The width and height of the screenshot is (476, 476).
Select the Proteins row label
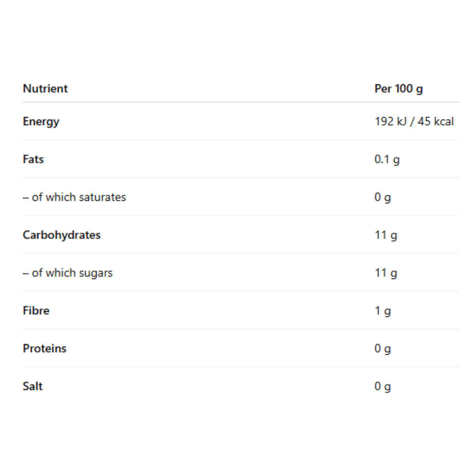(x=45, y=348)
